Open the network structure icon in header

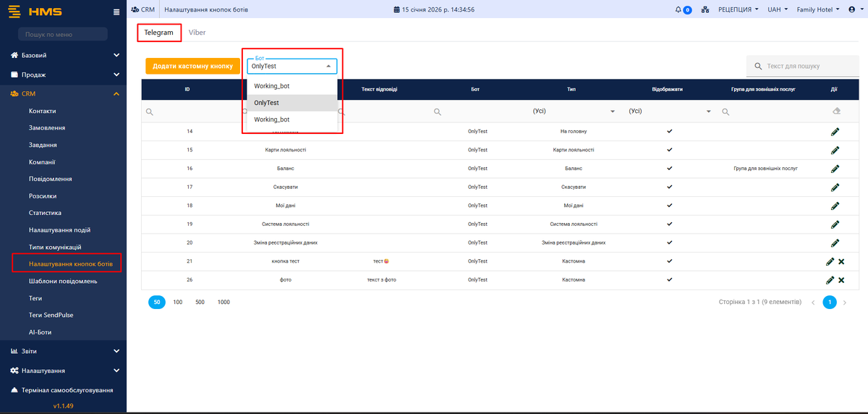click(x=705, y=10)
